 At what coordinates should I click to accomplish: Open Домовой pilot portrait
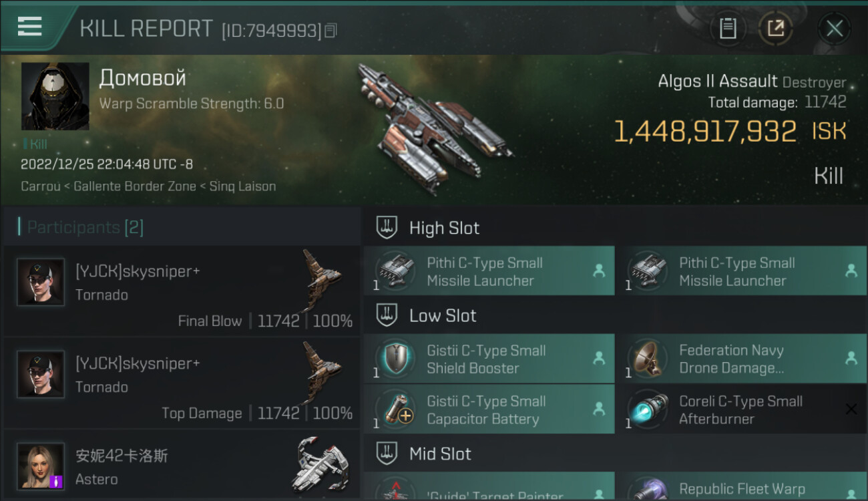pyautogui.click(x=55, y=96)
